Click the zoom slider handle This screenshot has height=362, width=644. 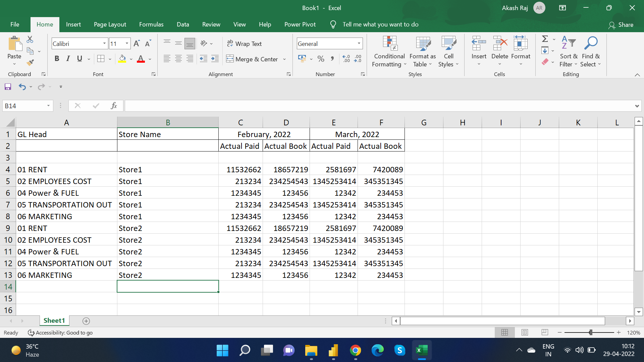coord(591,333)
